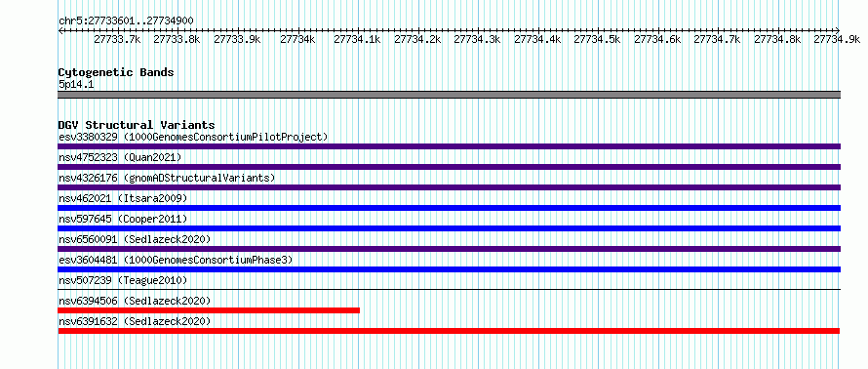Open the nsv6391632 (Sedlazeck2020) label

point(135,321)
